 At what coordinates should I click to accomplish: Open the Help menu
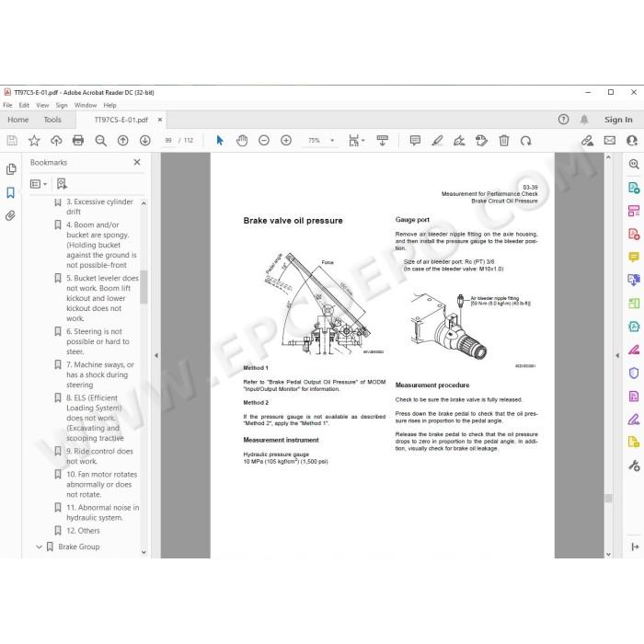[x=109, y=106]
